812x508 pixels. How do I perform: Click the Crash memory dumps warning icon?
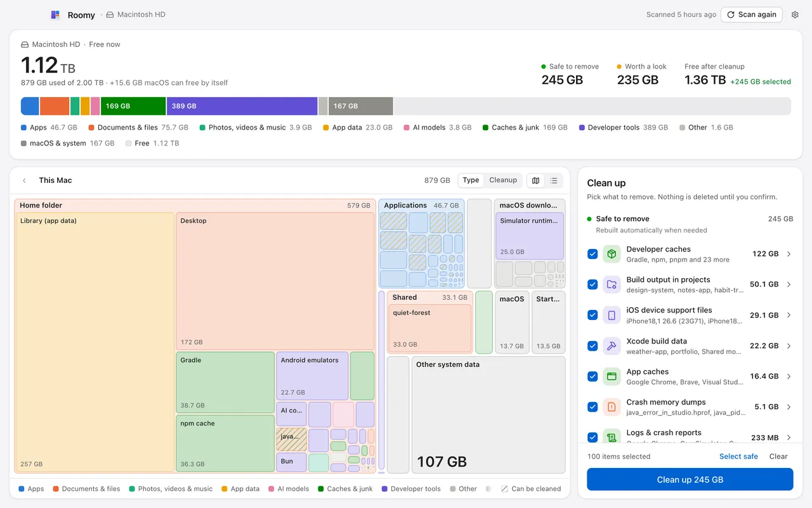pos(612,407)
